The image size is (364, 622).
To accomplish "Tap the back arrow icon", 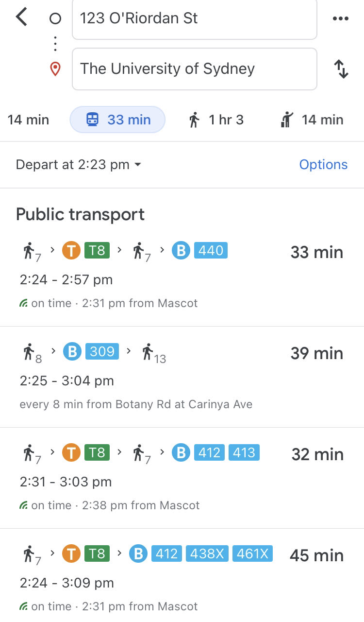I will tap(22, 17).
